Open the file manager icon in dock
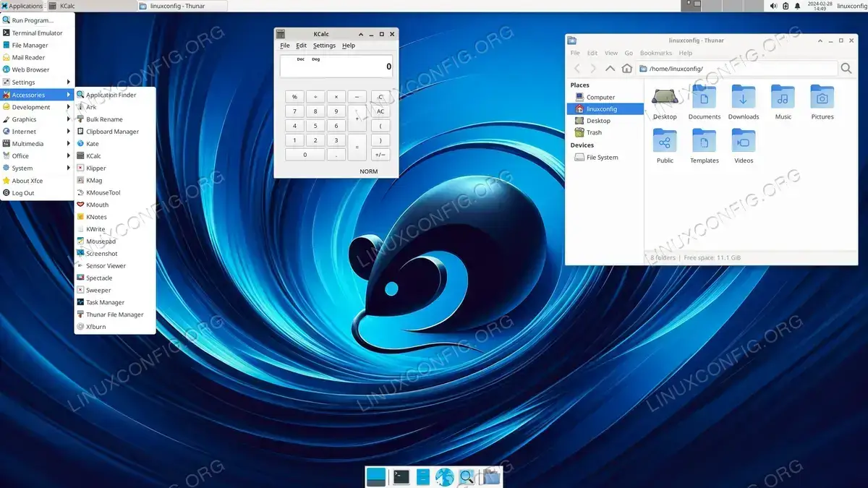Viewport: 868px width, 488px height. pyautogui.click(x=423, y=476)
